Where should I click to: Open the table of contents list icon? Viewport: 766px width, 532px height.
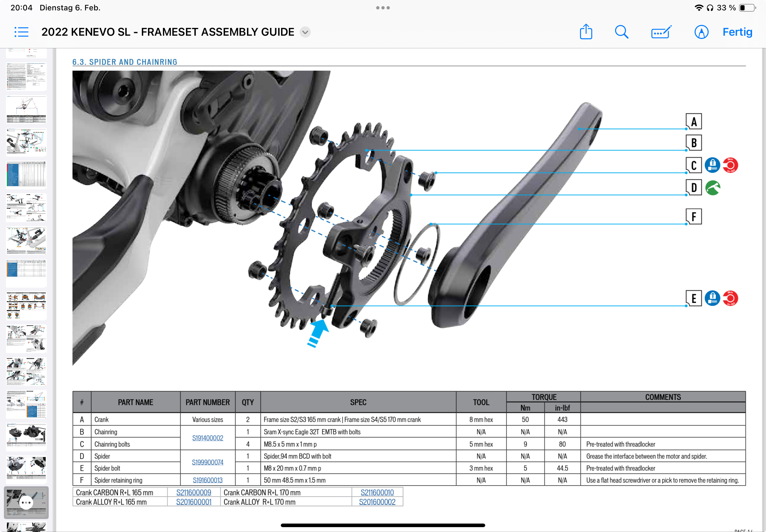pyautogui.click(x=21, y=32)
